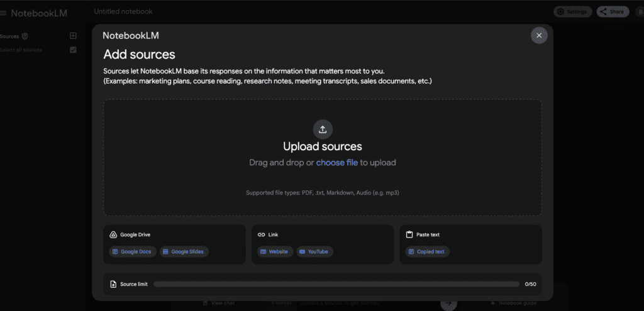Click the add source plus icon in sidebar
Image resolution: width=644 pixels, height=311 pixels.
[x=73, y=36]
